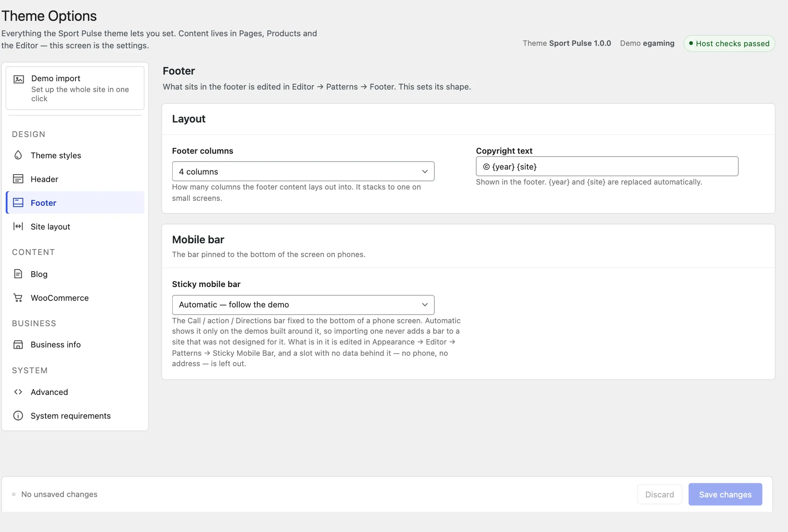Expand the Sticky mobile bar dropdown
Image resolution: width=788 pixels, height=532 pixels.
click(x=303, y=305)
